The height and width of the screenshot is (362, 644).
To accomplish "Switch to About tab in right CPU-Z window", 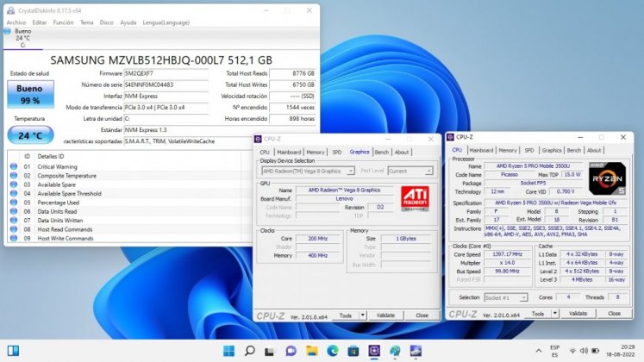I will coord(594,150).
